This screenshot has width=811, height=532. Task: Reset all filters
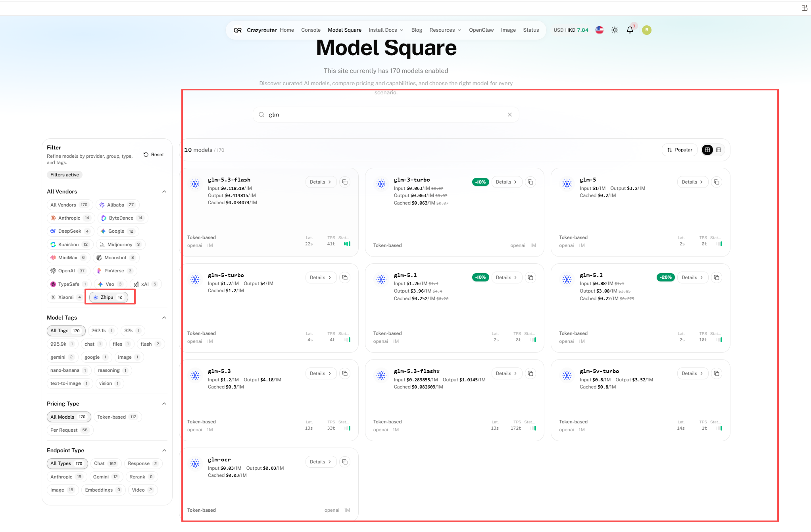coord(154,155)
